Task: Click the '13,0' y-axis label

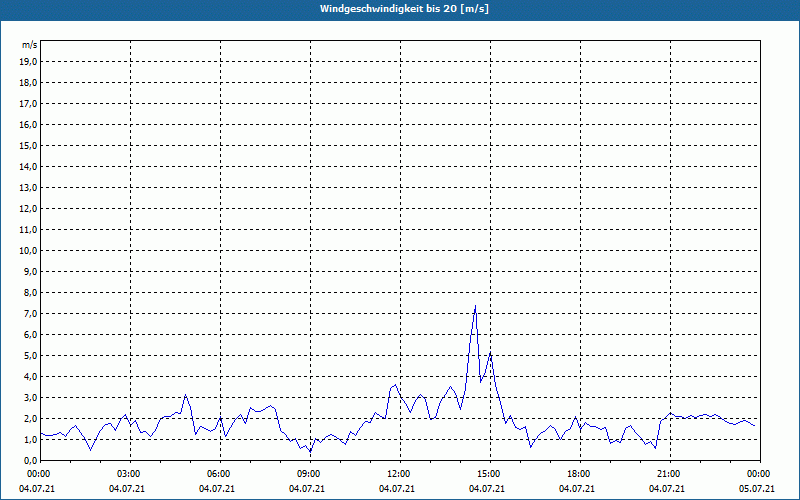Action: click(29, 188)
